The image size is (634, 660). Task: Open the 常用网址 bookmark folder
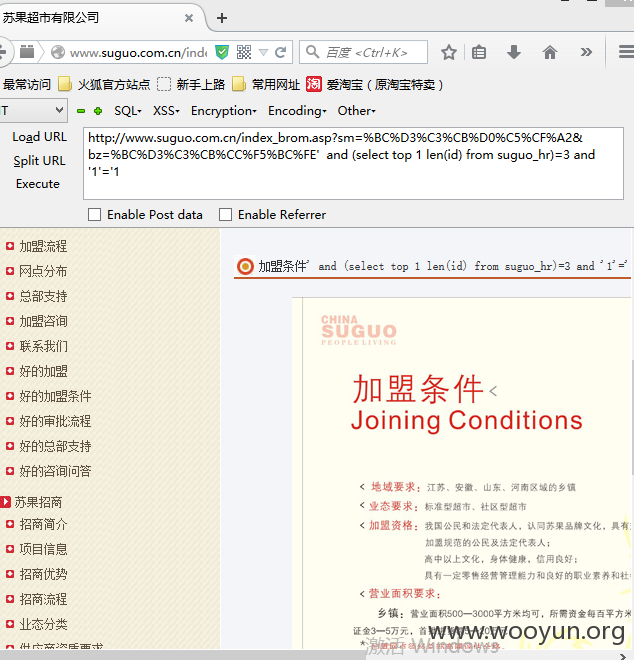coord(266,85)
